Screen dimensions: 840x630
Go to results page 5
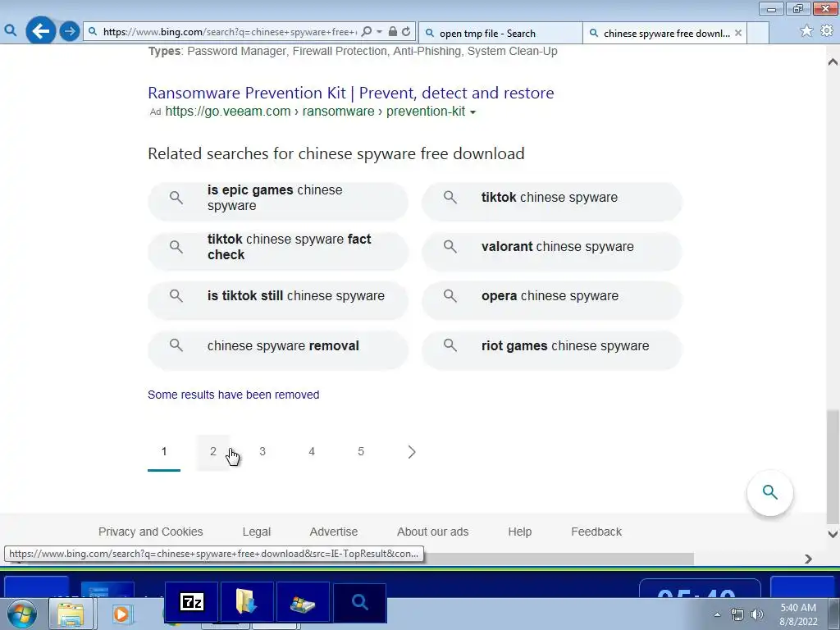click(x=361, y=452)
